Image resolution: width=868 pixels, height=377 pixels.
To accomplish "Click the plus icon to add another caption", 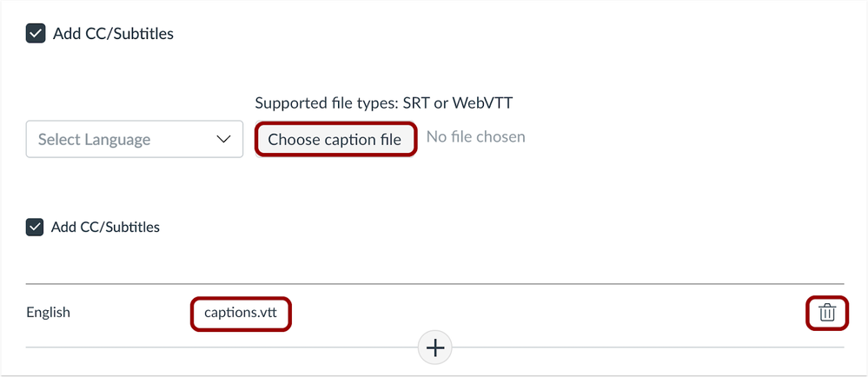I will click(434, 347).
